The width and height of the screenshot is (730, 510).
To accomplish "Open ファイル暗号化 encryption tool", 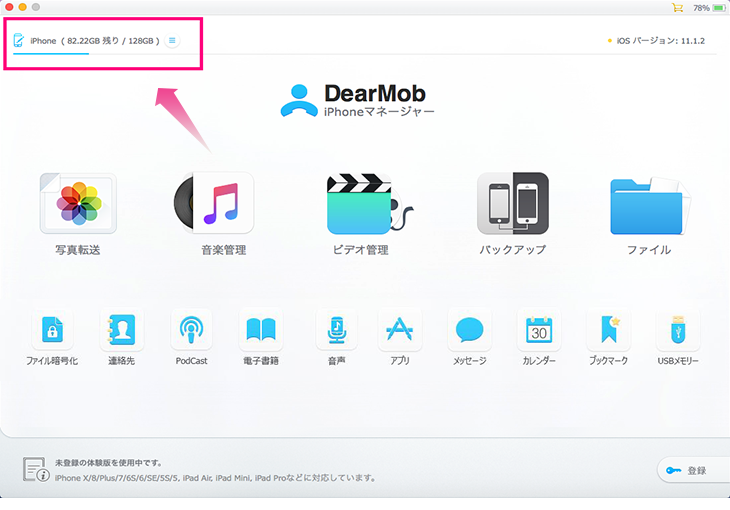I will pos(52,329).
